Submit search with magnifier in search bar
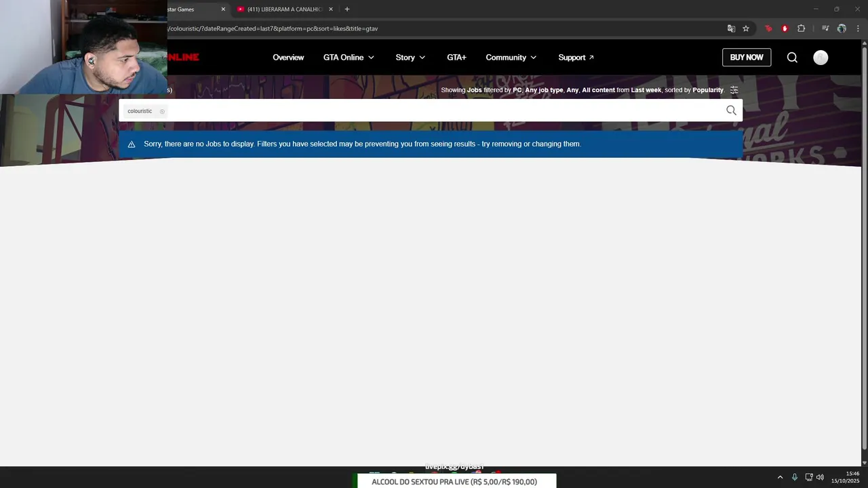868x488 pixels. coord(731,110)
